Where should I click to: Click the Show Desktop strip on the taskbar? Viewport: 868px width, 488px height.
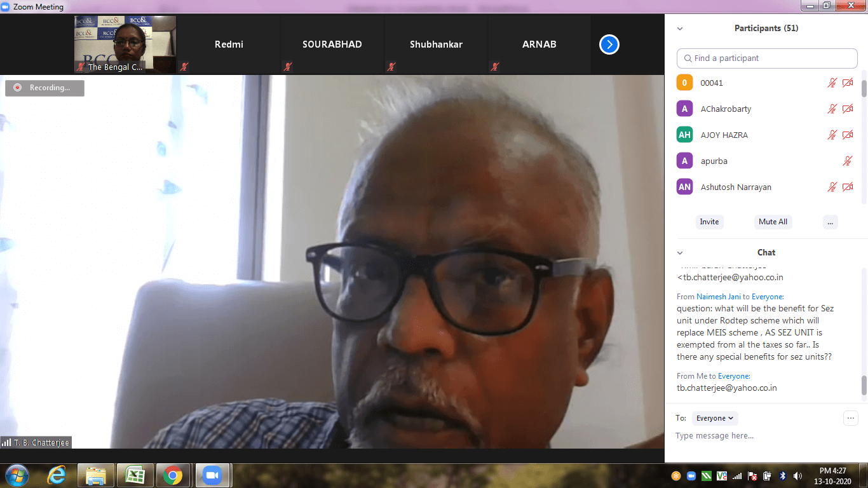point(864,475)
